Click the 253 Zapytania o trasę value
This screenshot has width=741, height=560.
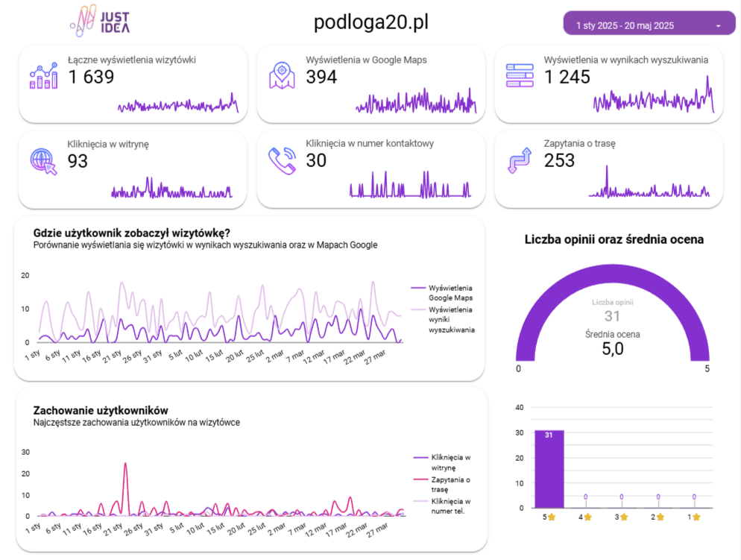559,160
